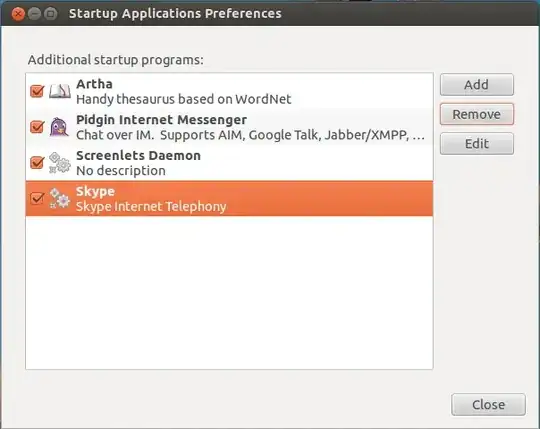Viewport: 540px width, 429px height.
Task: Disable Pidgin Internet Messenger at startup
Action: tap(37, 127)
